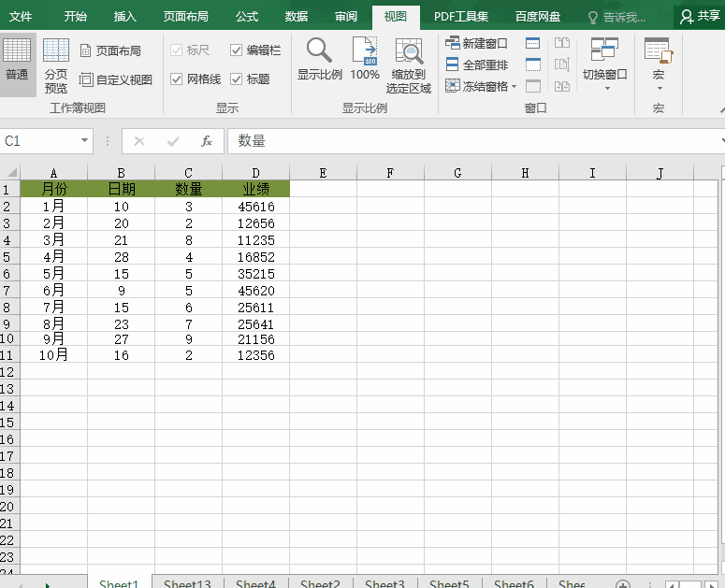The image size is (725, 588).
Task: Toggle the Headings (标题) checkbox
Action: tap(236, 79)
